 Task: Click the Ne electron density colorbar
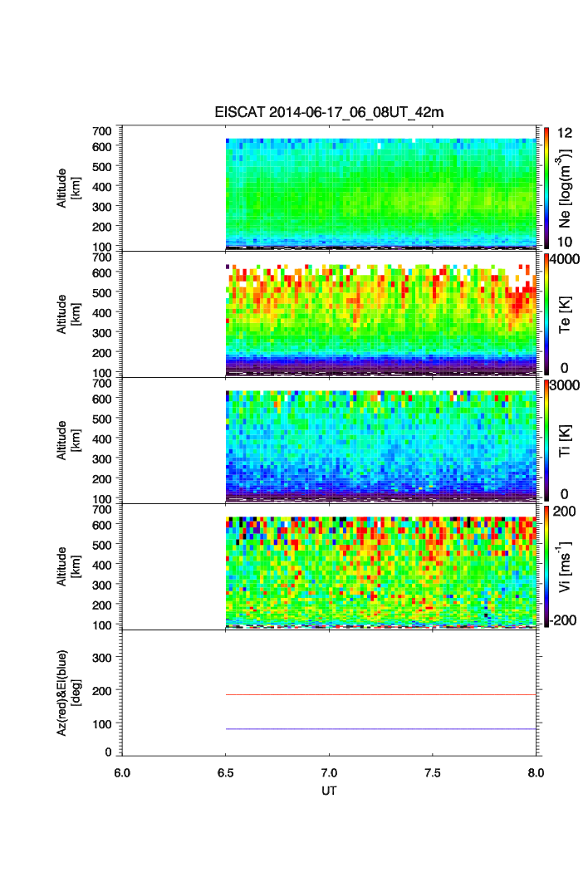tap(546, 188)
